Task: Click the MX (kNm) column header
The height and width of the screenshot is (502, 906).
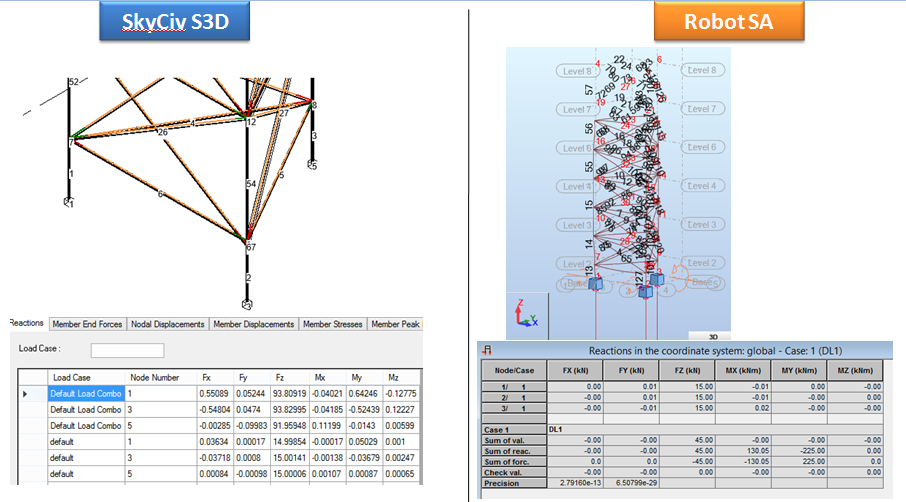Action: coord(743,371)
